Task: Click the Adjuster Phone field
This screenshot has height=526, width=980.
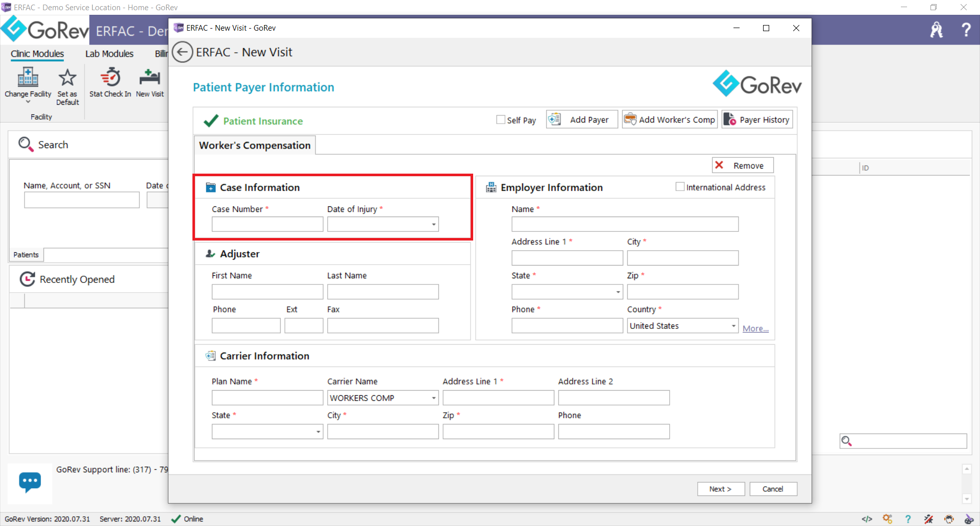Action: click(x=246, y=326)
